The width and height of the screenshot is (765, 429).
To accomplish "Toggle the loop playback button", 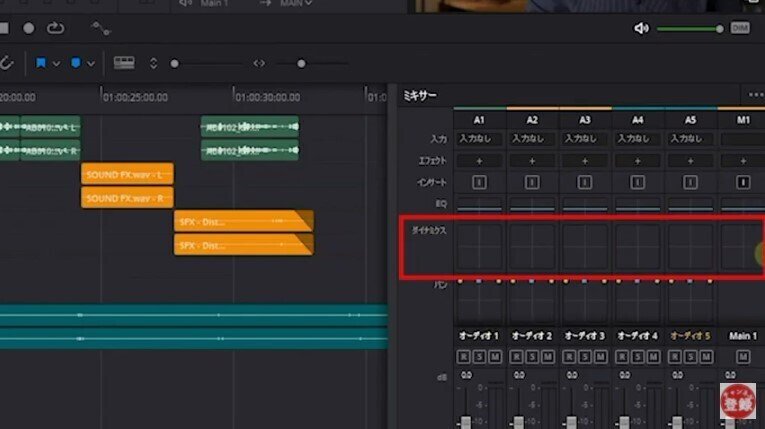I will point(55,28).
